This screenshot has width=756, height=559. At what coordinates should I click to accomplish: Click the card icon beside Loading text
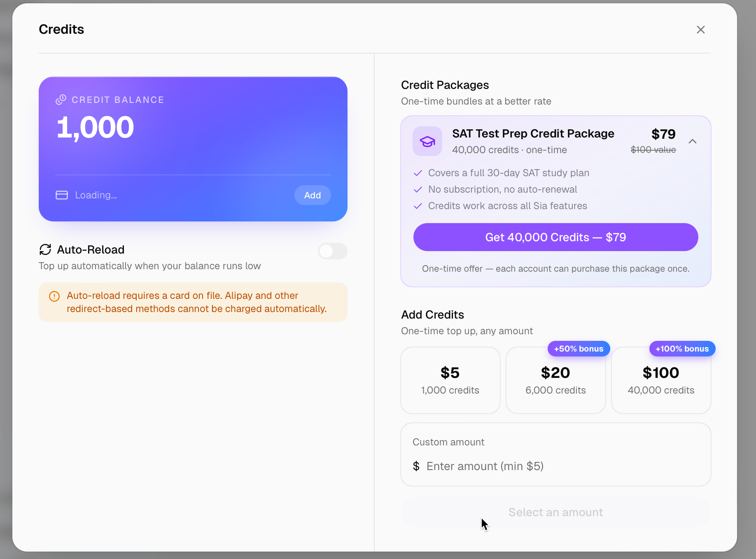[62, 195]
